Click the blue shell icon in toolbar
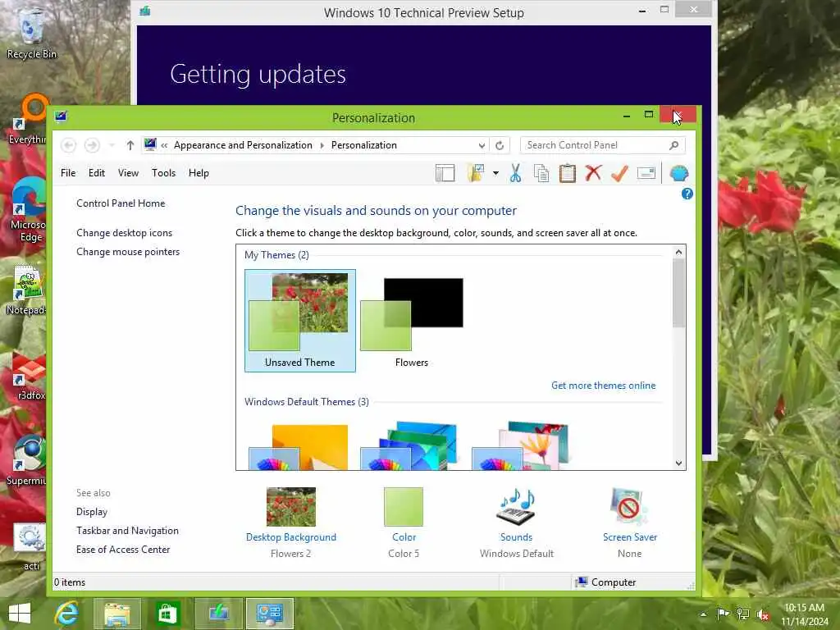Image resolution: width=840 pixels, height=630 pixels. point(678,174)
